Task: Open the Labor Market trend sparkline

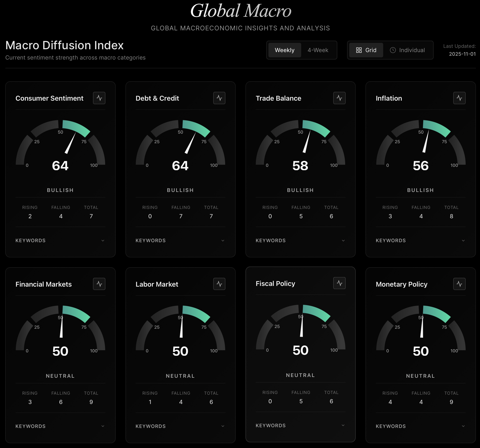Action: point(219,284)
